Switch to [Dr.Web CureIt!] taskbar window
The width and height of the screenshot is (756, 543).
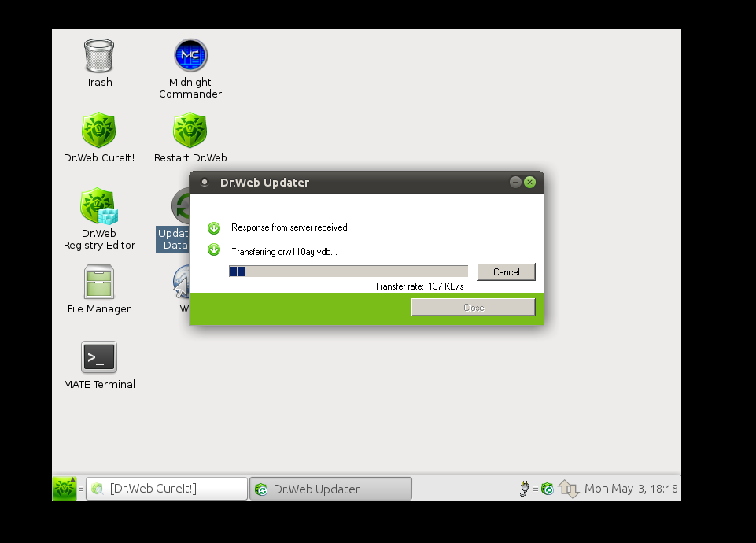coord(167,489)
